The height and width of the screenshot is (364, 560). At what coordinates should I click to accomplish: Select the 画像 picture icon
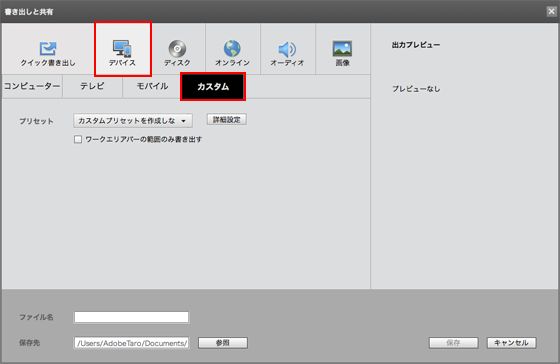(x=342, y=49)
